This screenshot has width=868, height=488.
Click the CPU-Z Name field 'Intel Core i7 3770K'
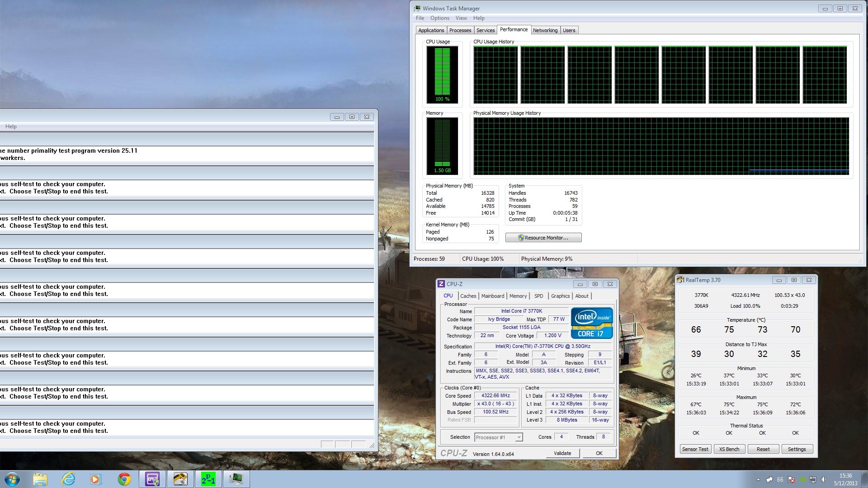[x=521, y=311]
